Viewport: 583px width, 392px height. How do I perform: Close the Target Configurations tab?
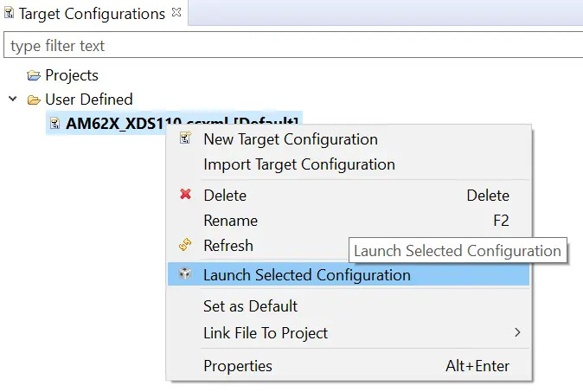click(x=176, y=13)
